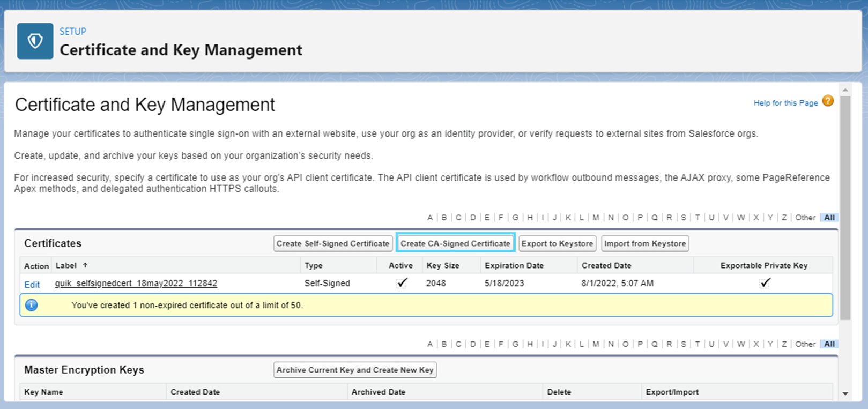The width and height of the screenshot is (868, 409).
Task: Click the Active column header
Action: (400, 265)
